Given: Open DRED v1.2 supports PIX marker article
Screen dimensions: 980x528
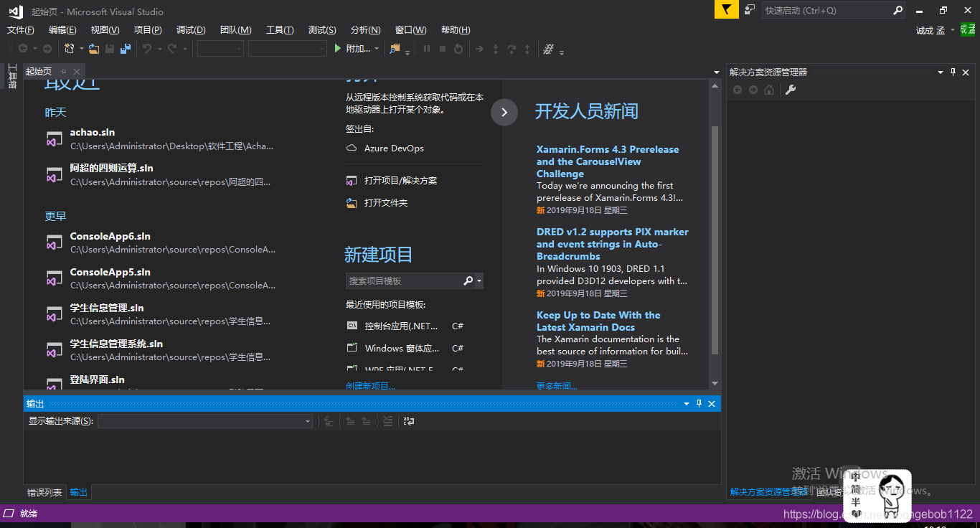Looking at the screenshot, I should click(x=612, y=244).
